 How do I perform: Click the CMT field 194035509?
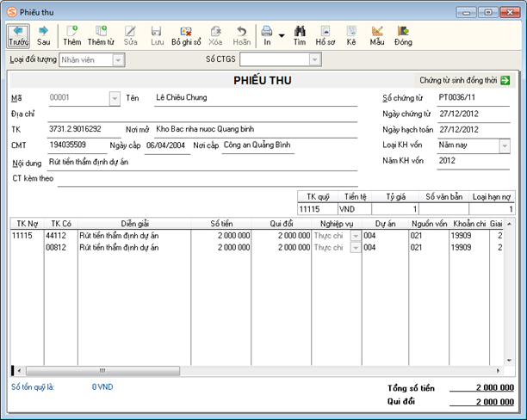pos(77,145)
